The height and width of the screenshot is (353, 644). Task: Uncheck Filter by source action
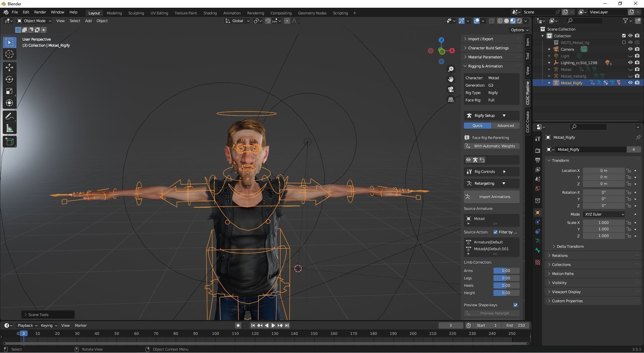(x=495, y=232)
